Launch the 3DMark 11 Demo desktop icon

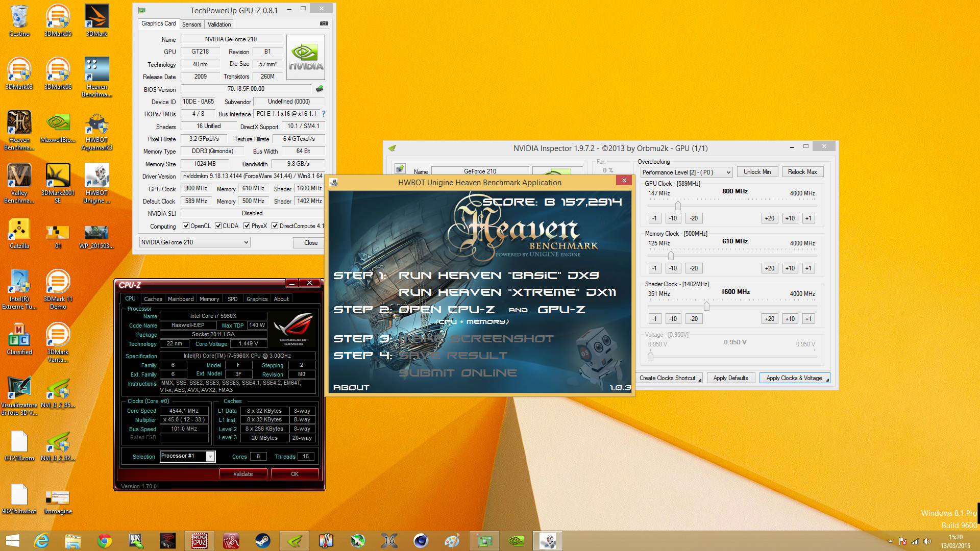pos(58,290)
